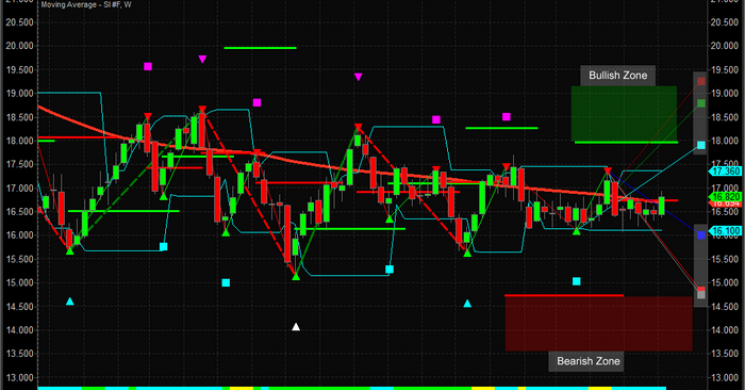745x390 pixels.
Task: Click the Bullish Zone label
Action: (x=618, y=76)
